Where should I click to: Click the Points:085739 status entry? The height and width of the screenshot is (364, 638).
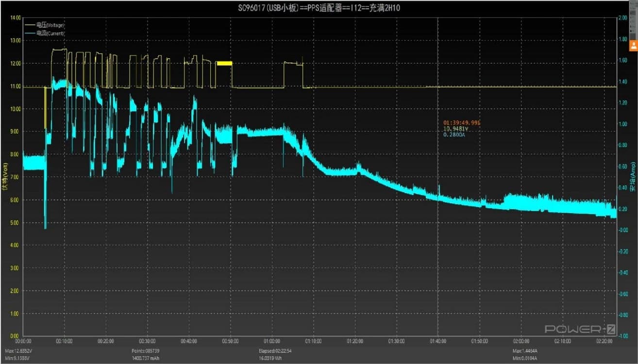pyautogui.click(x=146, y=350)
